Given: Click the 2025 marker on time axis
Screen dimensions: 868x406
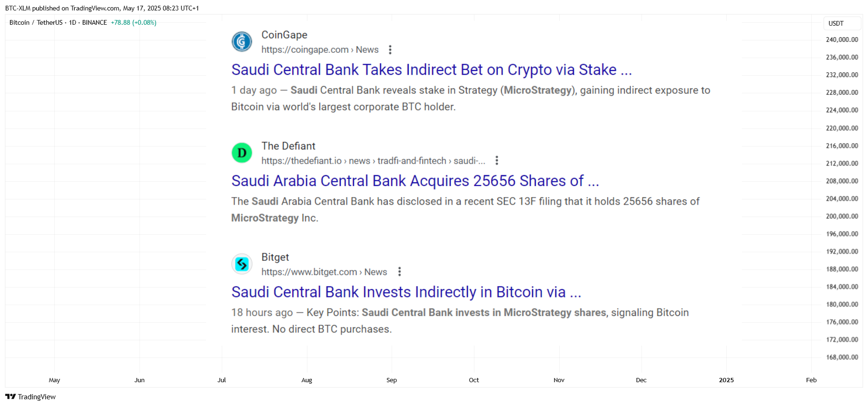Looking at the screenshot, I should pyautogui.click(x=726, y=380).
